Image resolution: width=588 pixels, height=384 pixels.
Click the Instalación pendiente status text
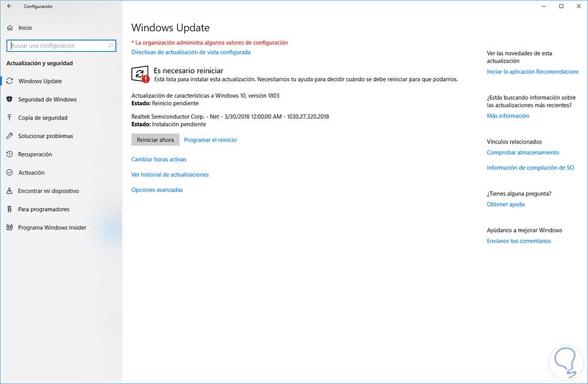[x=179, y=125]
